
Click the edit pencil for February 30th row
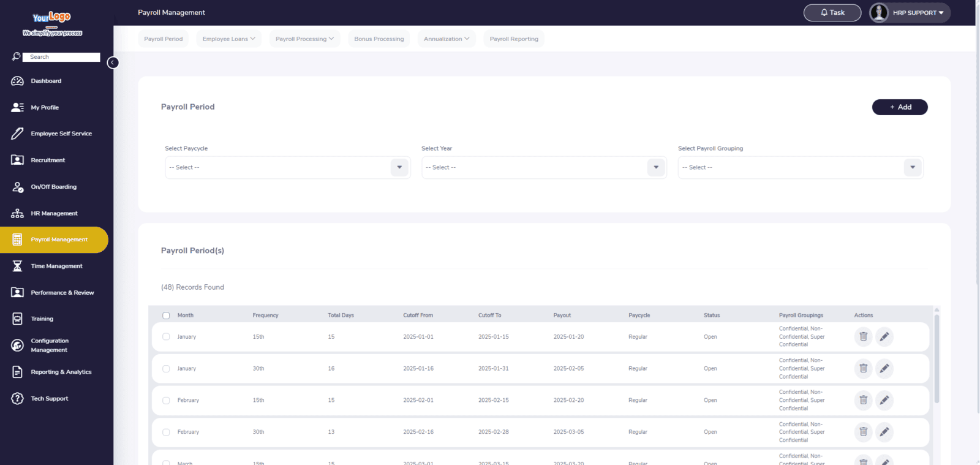tap(884, 432)
